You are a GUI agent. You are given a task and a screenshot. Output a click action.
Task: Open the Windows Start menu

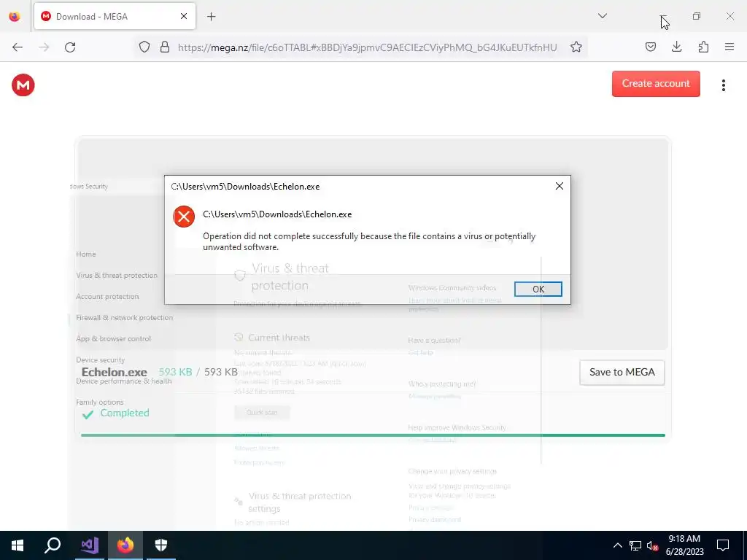(18, 545)
